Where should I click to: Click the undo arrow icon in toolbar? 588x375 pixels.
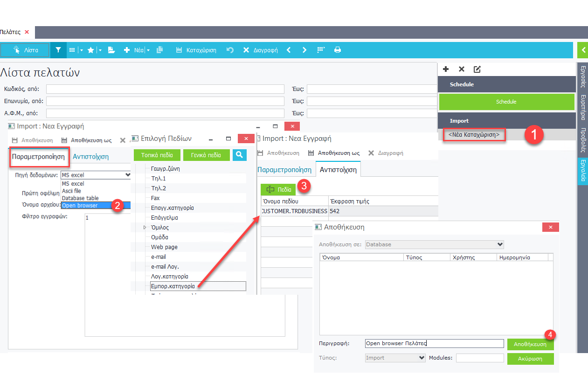coord(230,50)
